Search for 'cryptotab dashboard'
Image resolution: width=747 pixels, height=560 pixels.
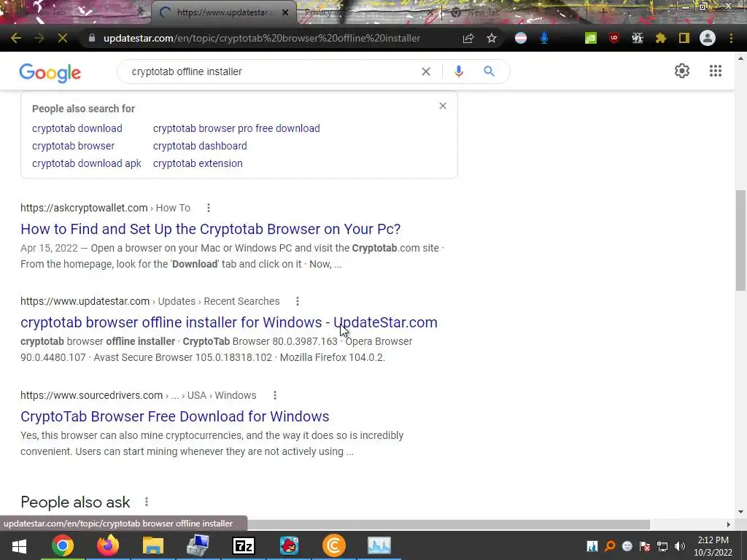point(200,146)
